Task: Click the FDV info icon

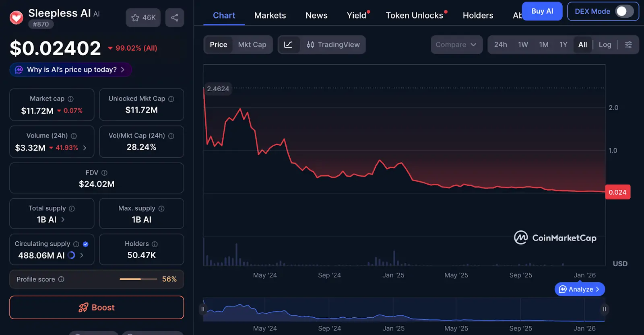Action: click(x=104, y=173)
